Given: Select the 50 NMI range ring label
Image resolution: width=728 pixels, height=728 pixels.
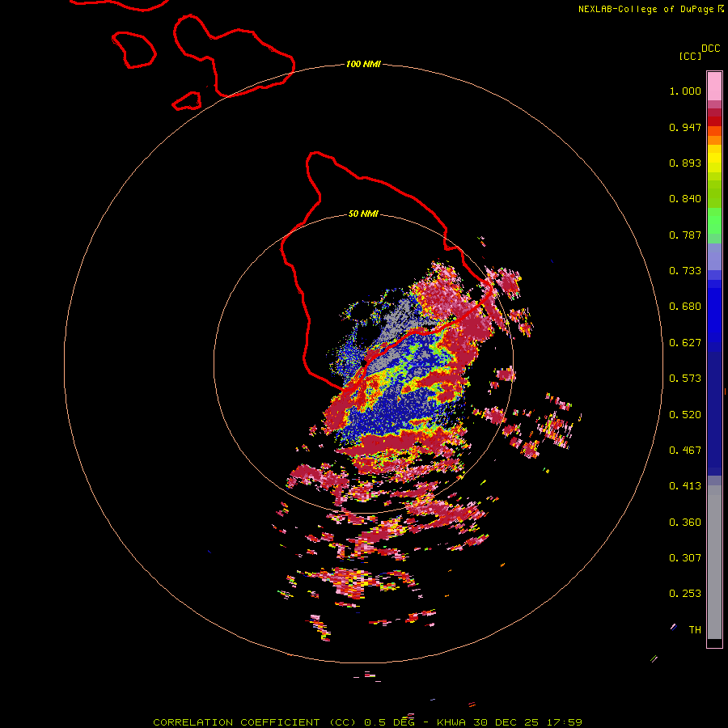Looking at the screenshot, I should pyautogui.click(x=363, y=214).
